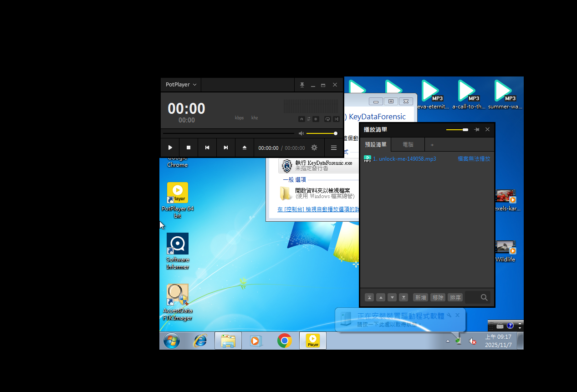Image resolution: width=577 pixels, height=392 pixels.
Task: Skip to next track in PotPlayer
Action: point(226,148)
